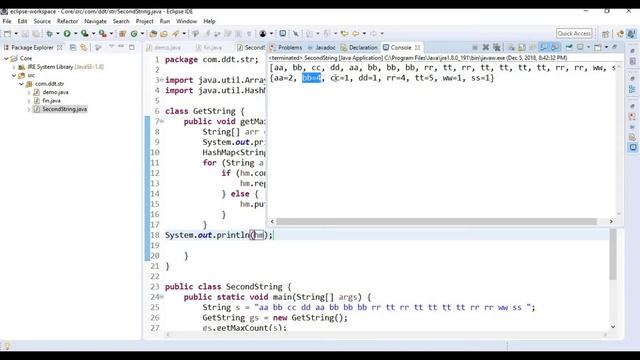This screenshot has height=360, width=640.
Task: Click the Debug bug toolbar icon
Action: pyautogui.click(x=49, y=33)
